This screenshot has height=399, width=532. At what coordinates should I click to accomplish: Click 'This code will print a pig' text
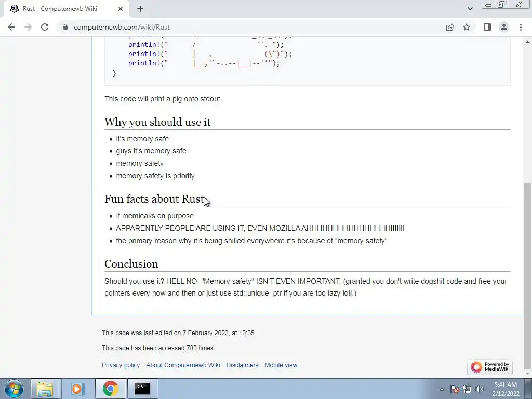(x=163, y=99)
